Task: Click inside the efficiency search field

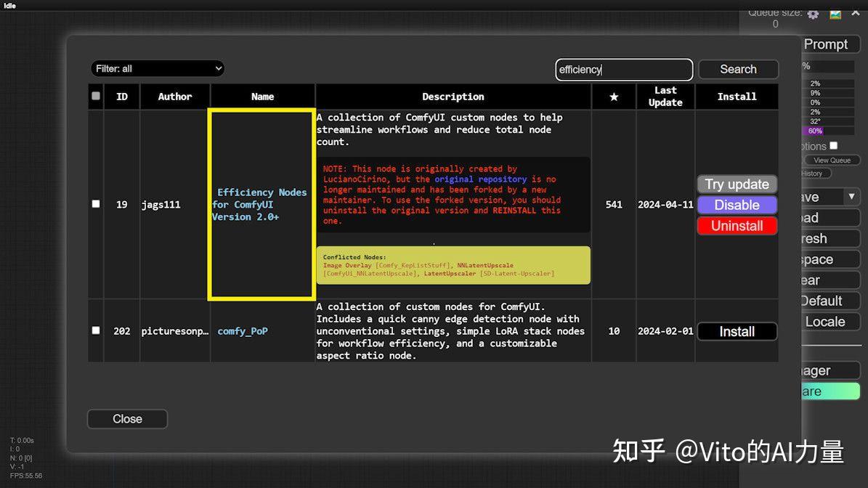Action: (x=623, y=69)
